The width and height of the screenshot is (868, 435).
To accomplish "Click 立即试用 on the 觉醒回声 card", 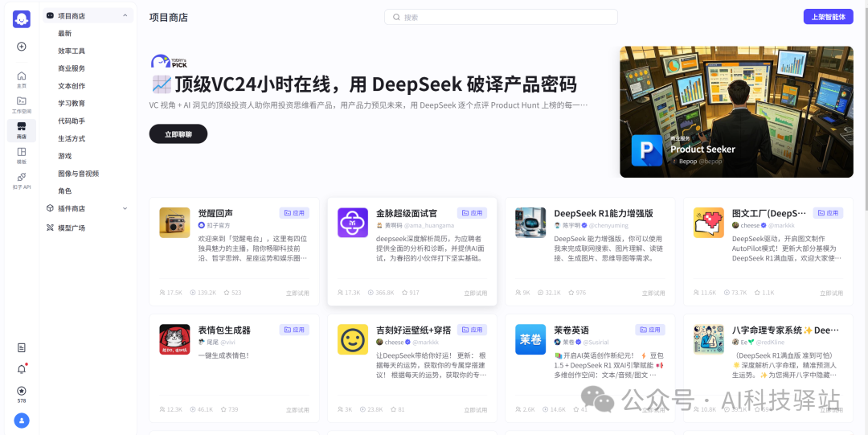I will pyautogui.click(x=297, y=293).
